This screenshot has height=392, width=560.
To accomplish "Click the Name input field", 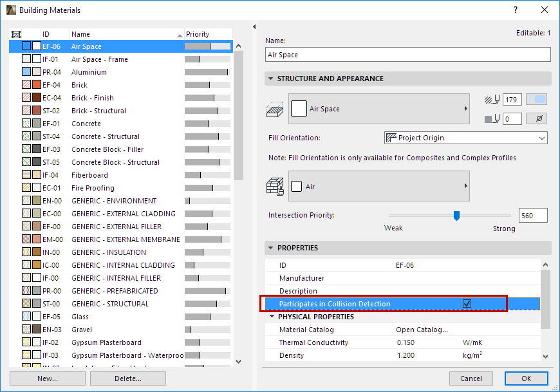I will (408, 55).
